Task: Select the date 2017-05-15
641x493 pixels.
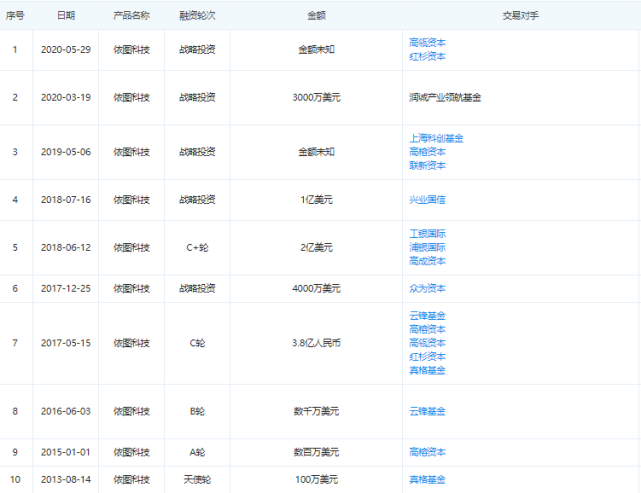Action: tap(66, 343)
